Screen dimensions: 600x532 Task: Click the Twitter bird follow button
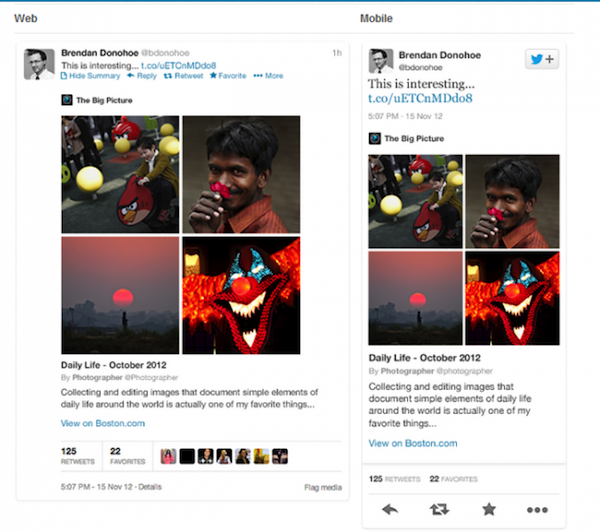click(x=542, y=59)
